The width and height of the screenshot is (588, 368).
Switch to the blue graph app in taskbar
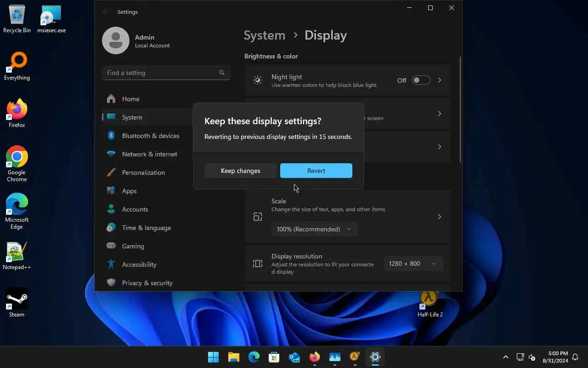coord(335,357)
